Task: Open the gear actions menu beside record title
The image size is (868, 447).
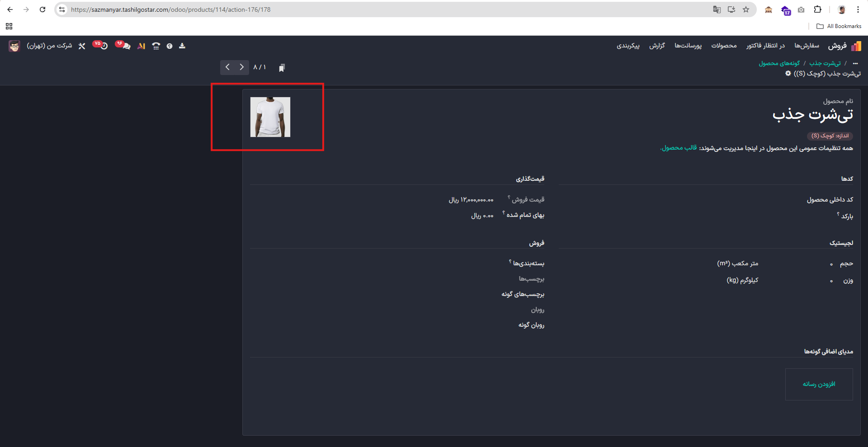Action: tap(788, 73)
